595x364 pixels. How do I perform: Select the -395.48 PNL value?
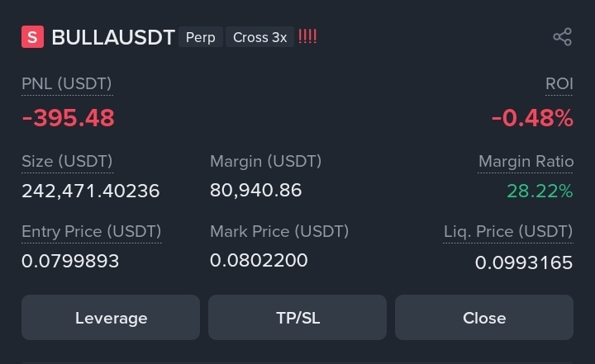pyautogui.click(x=69, y=117)
